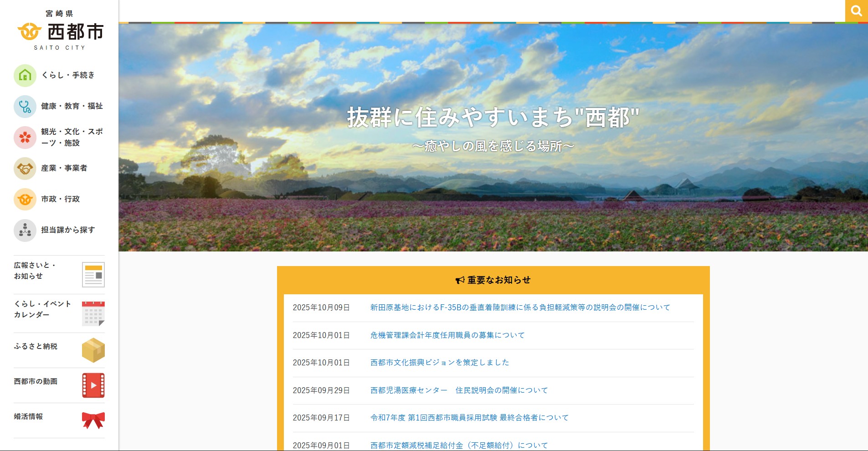The height and width of the screenshot is (451, 868).
Task: Click the くらし・手続き house icon
Action: (25, 75)
